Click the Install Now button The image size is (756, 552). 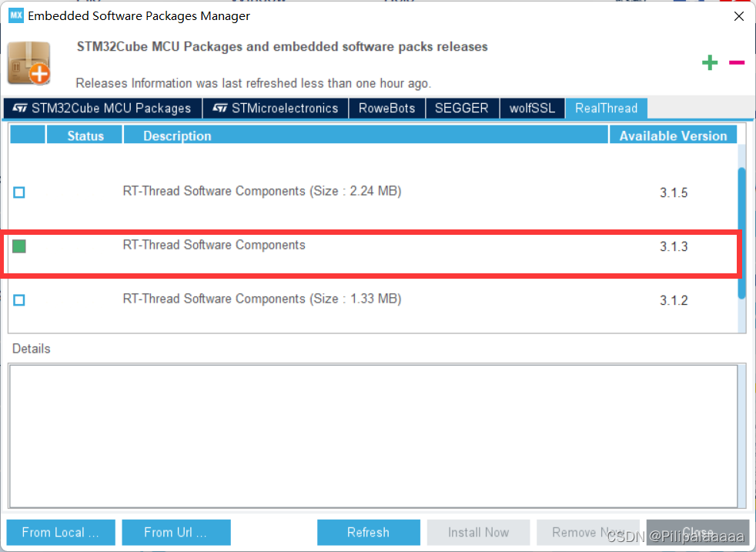478,532
